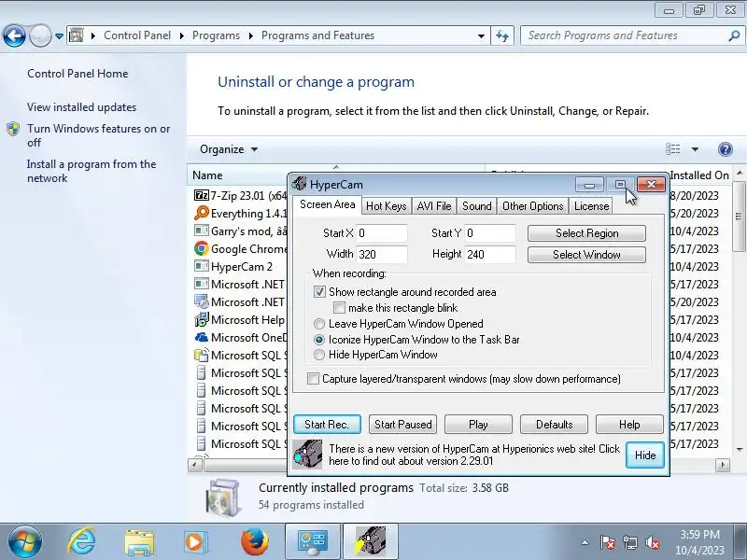Open HyperCam Help button

coord(629,425)
